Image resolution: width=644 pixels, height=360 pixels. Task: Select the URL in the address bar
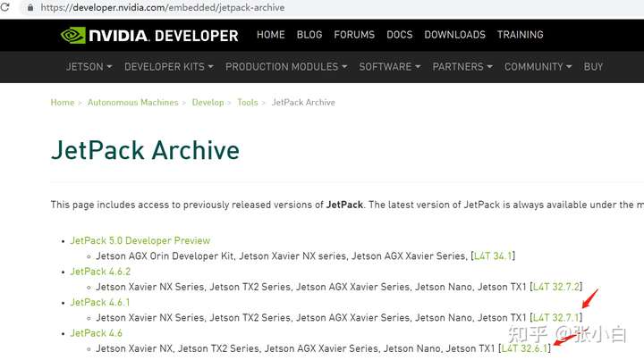162,8
